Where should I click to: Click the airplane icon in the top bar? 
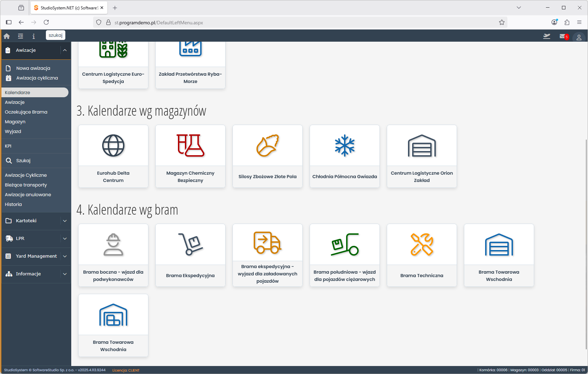click(x=547, y=36)
